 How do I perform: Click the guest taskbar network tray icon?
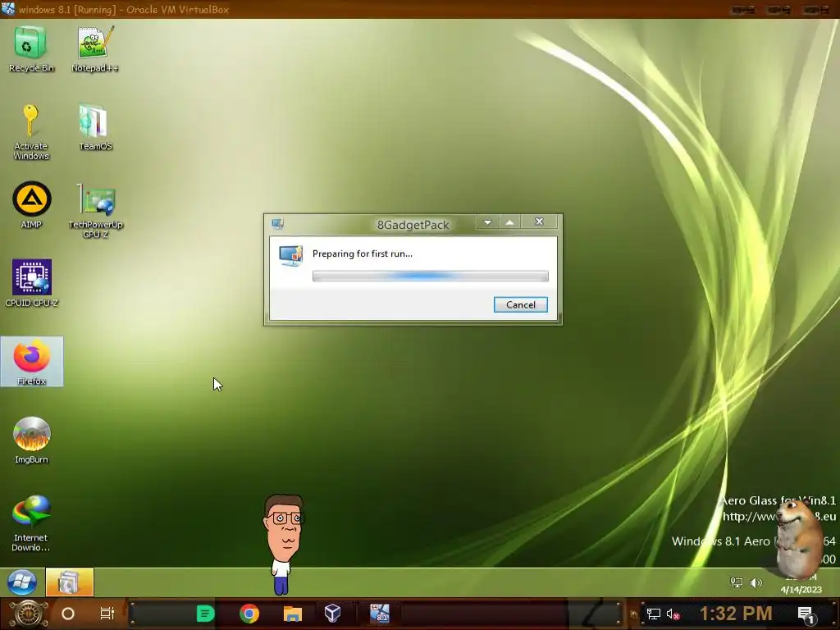pyautogui.click(x=737, y=582)
